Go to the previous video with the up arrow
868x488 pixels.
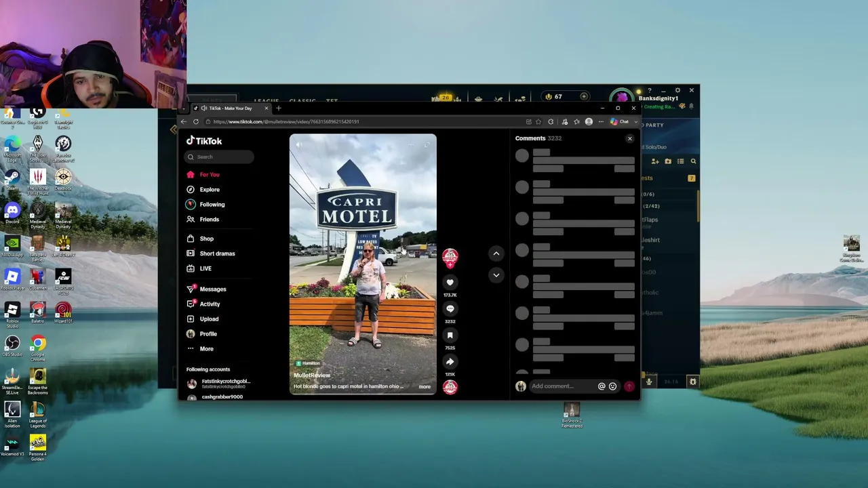[x=496, y=253]
